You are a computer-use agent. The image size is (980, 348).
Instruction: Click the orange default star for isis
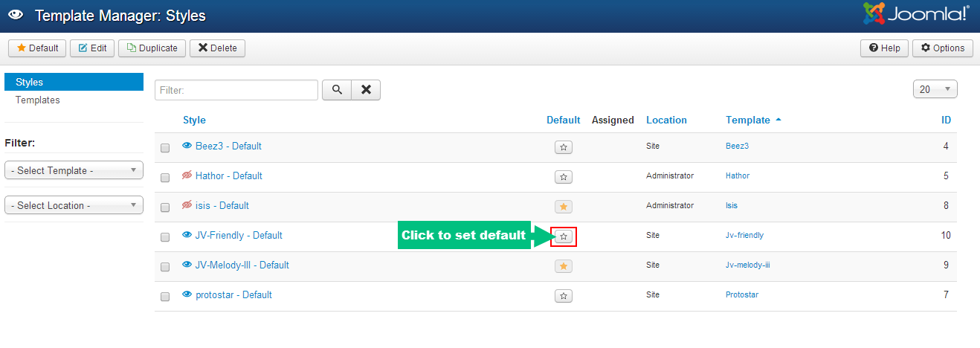click(564, 207)
